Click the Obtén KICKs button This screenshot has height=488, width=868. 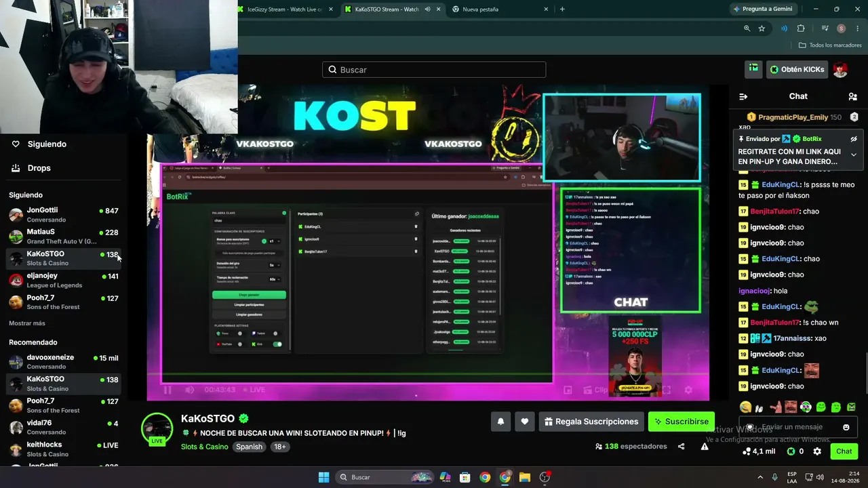click(x=797, y=69)
